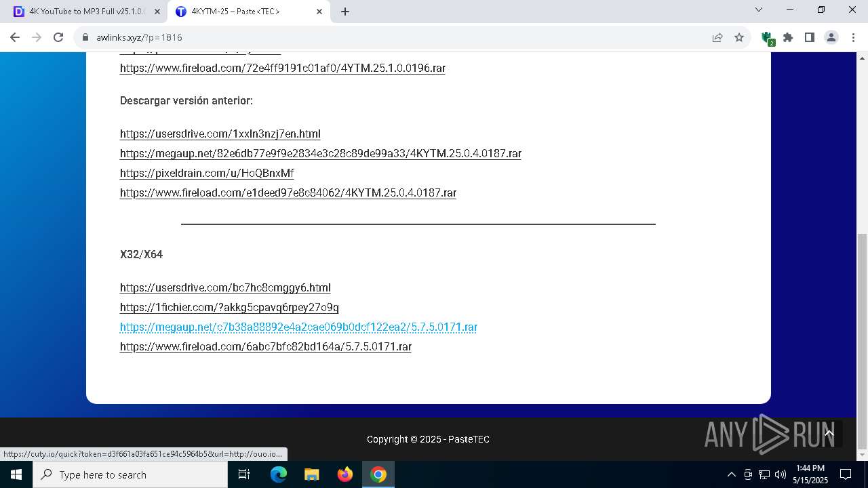Open Chrome three-dot menu
868x488 pixels.
tap(853, 37)
